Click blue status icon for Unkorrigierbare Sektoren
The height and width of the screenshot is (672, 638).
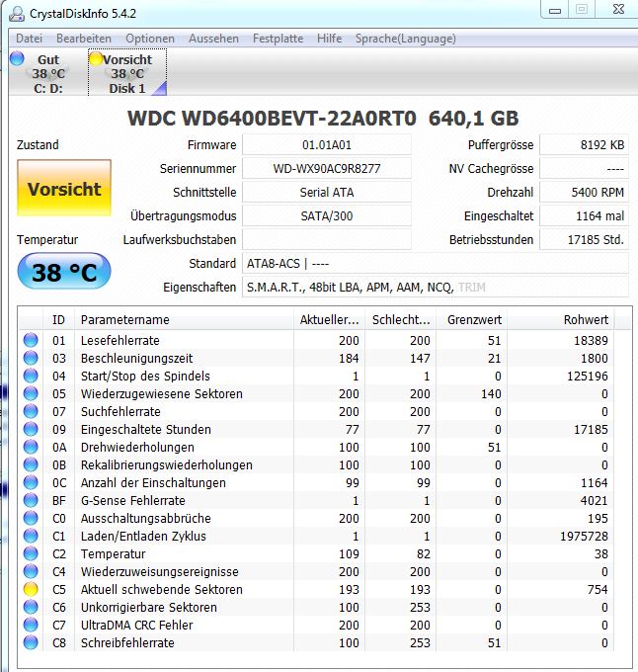(31, 607)
